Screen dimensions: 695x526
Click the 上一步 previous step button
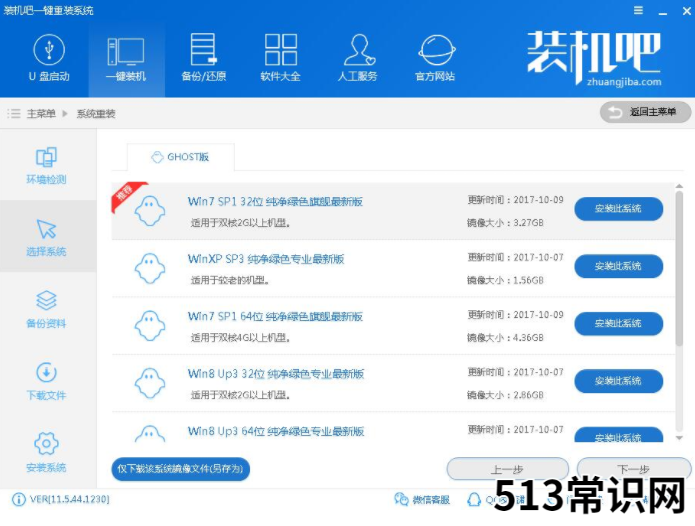pos(508,469)
